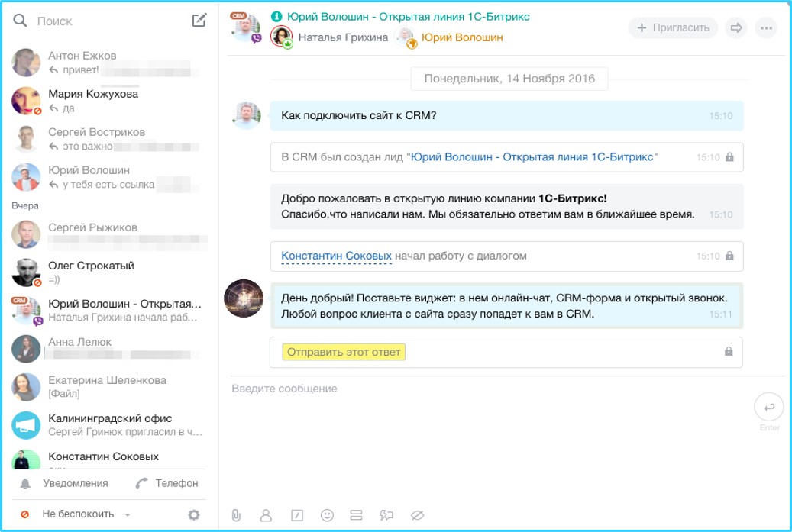Click the CRM chat avatar in the header
This screenshot has width=792, height=532.
[245, 27]
